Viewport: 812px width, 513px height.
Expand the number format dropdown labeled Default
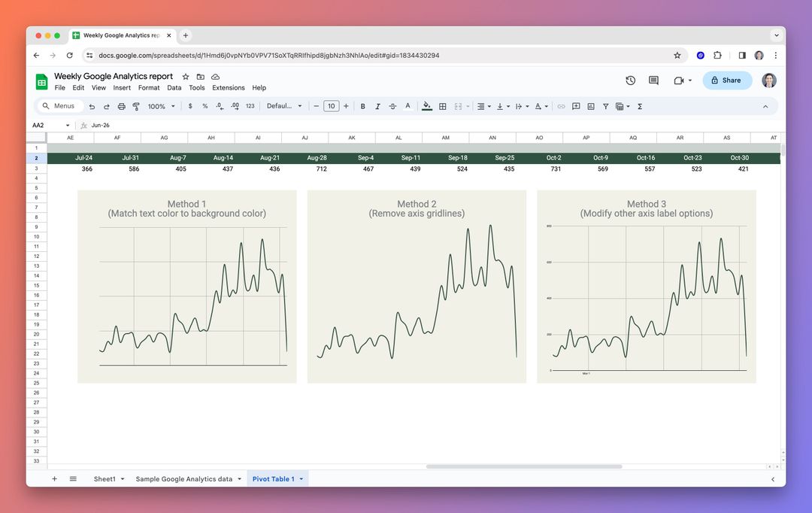tap(284, 106)
